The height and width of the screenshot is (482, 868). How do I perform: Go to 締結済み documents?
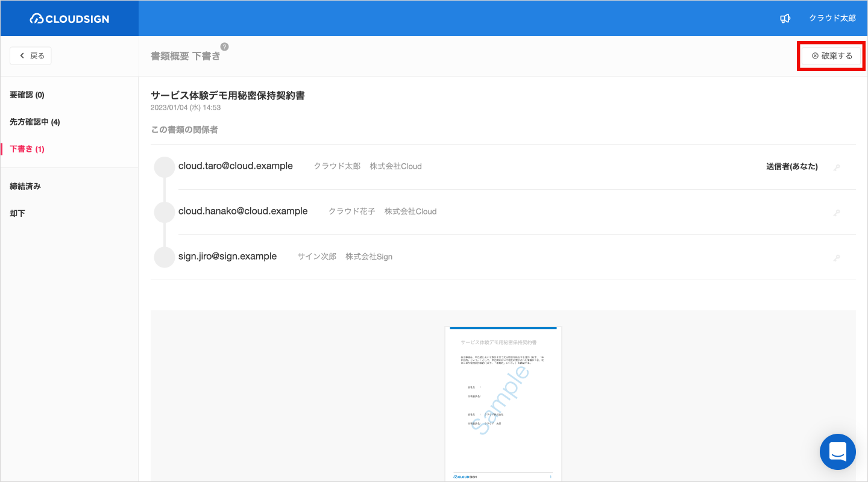tap(25, 187)
